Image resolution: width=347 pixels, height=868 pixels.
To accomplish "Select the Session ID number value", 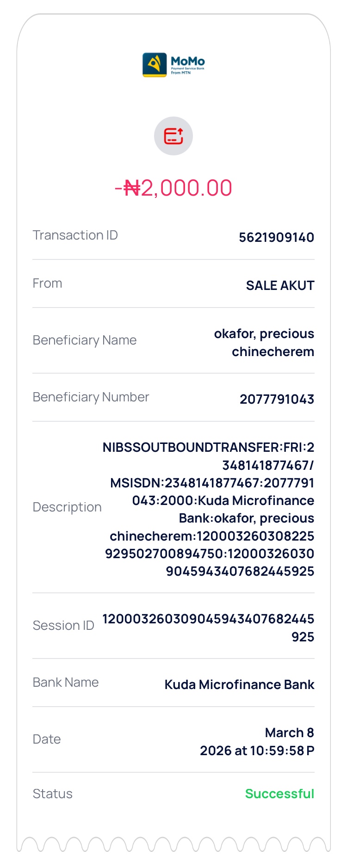I will [208, 628].
